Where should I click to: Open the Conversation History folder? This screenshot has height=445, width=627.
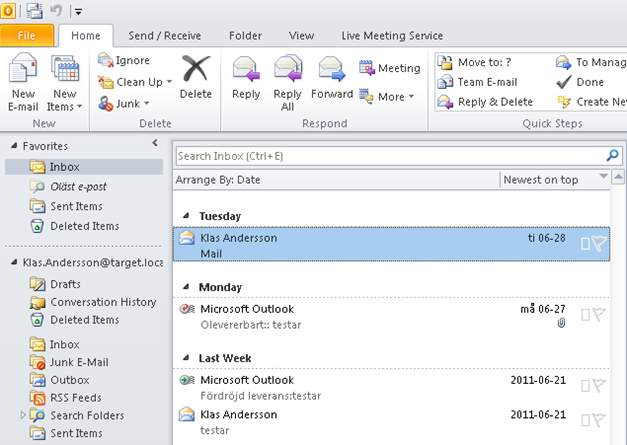pos(93,302)
